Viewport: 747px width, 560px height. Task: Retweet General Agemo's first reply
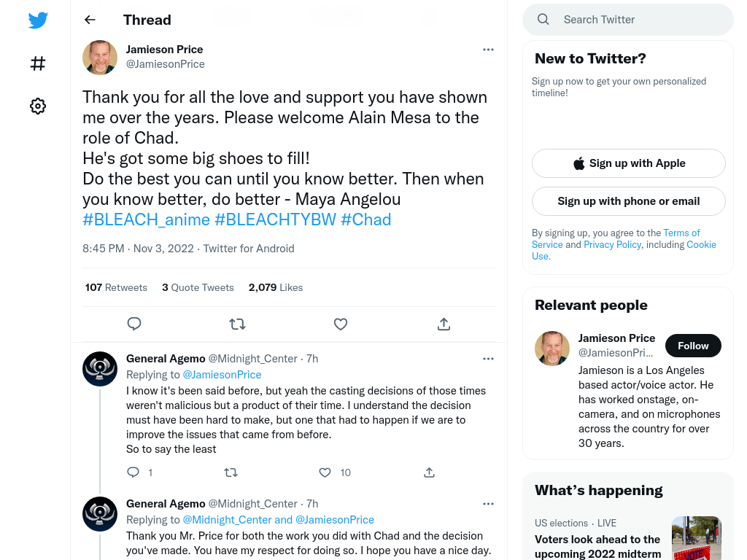(x=231, y=472)
